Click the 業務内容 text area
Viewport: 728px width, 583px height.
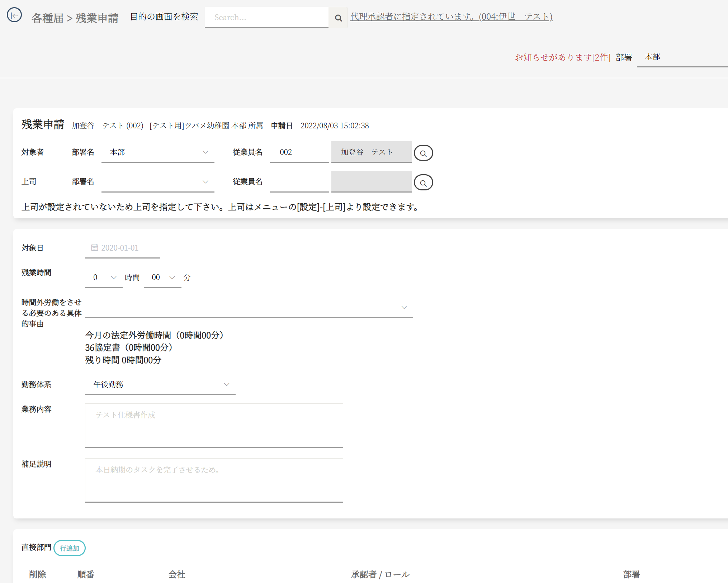(214, 425)
